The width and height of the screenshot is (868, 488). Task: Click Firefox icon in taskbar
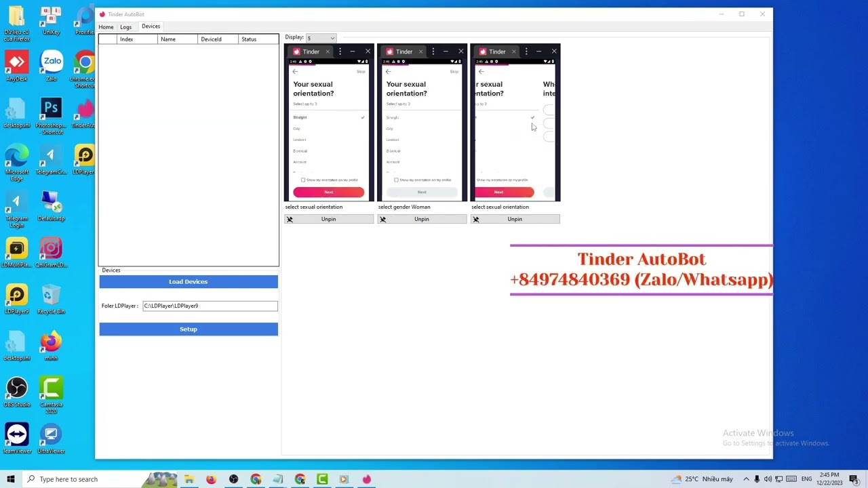211,479
